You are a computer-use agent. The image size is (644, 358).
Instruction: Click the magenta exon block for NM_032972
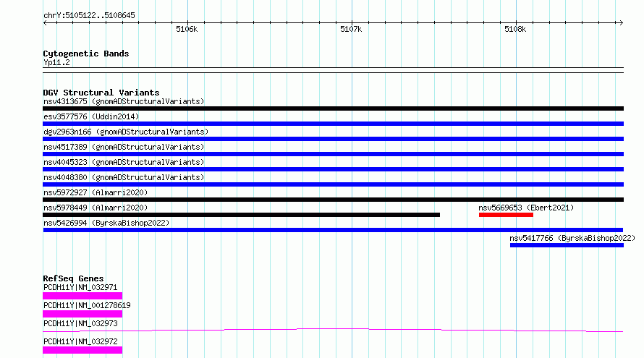(x=82, y=350)
